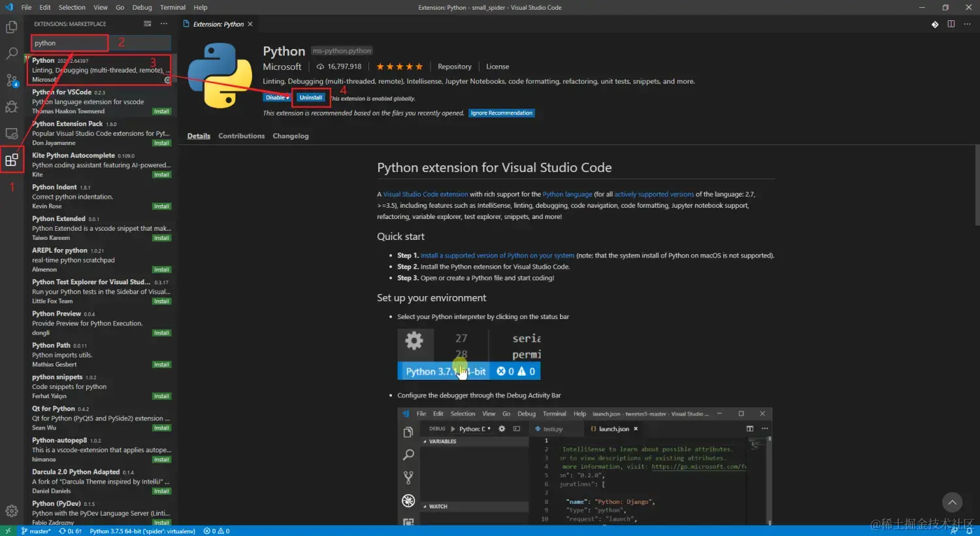Click the Uninstall button

pyautogui.click(x=311, y=97)
